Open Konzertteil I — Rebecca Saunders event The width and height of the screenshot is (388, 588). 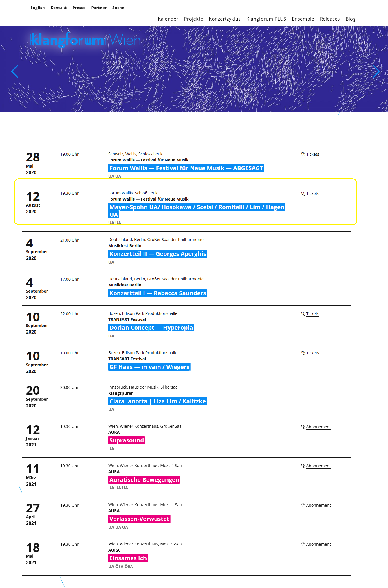click(158, 293)
